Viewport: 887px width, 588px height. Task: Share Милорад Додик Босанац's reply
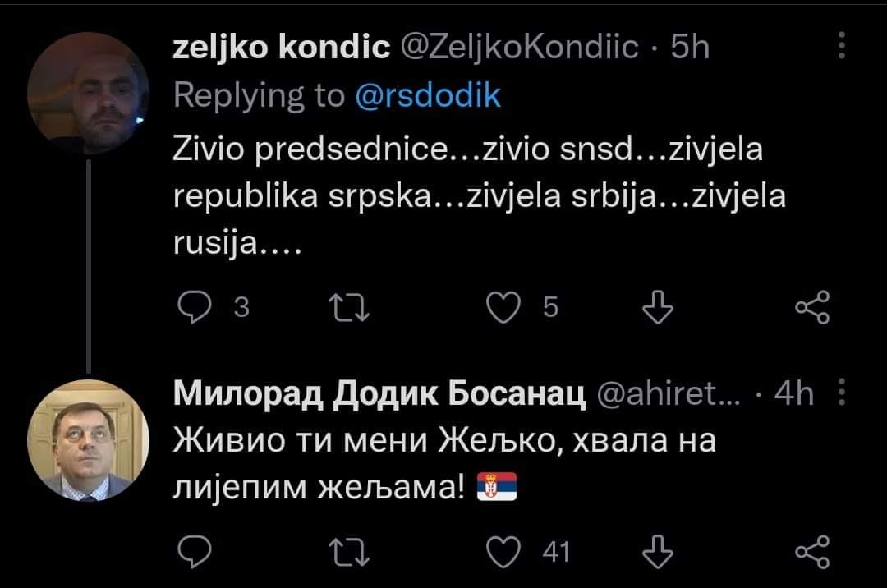(813, 553)
